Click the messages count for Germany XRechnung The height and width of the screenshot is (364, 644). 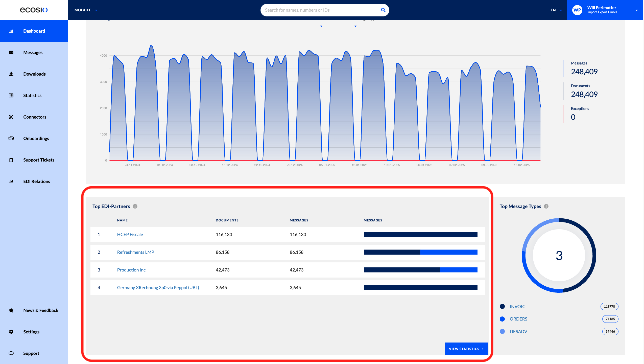click(x=295, y=288)
